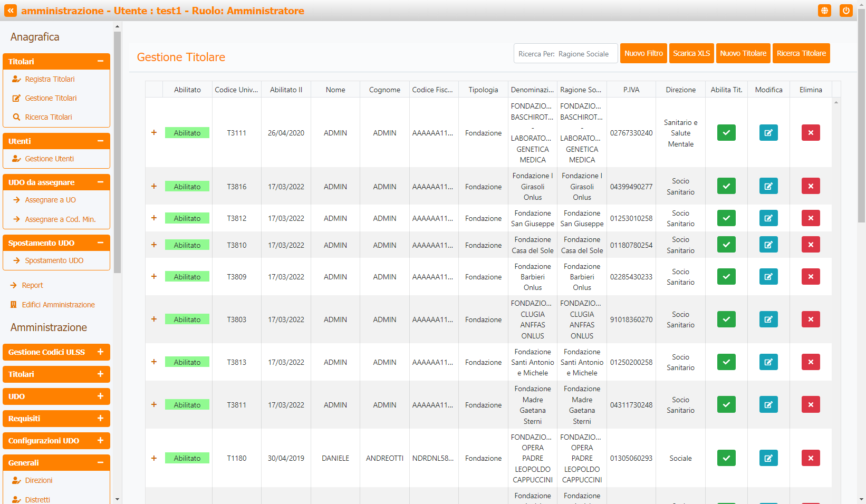Click green check for T3816

coord(726,186)
